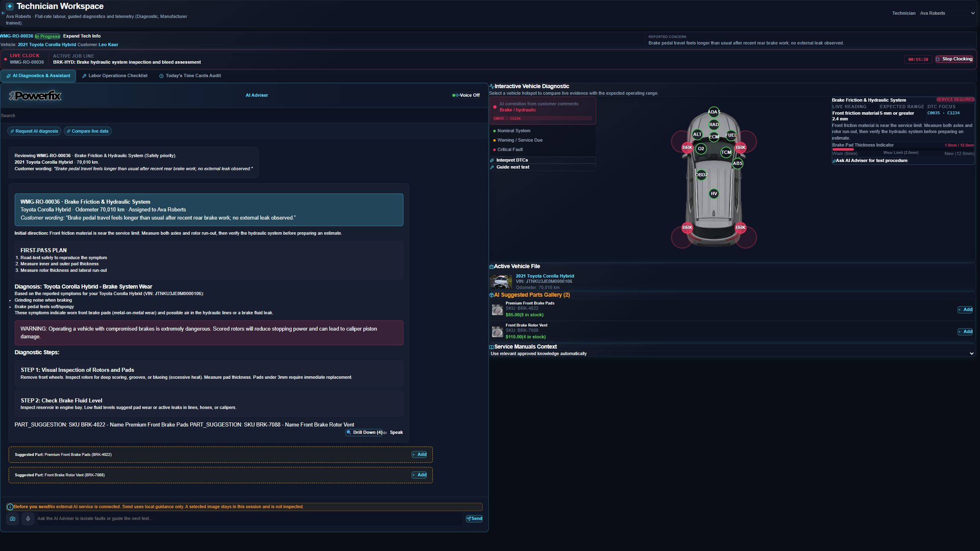The height and width of the screenshot is (551, 980).
Task: Click Request AI diagnosis
Action: coord(34,131)
